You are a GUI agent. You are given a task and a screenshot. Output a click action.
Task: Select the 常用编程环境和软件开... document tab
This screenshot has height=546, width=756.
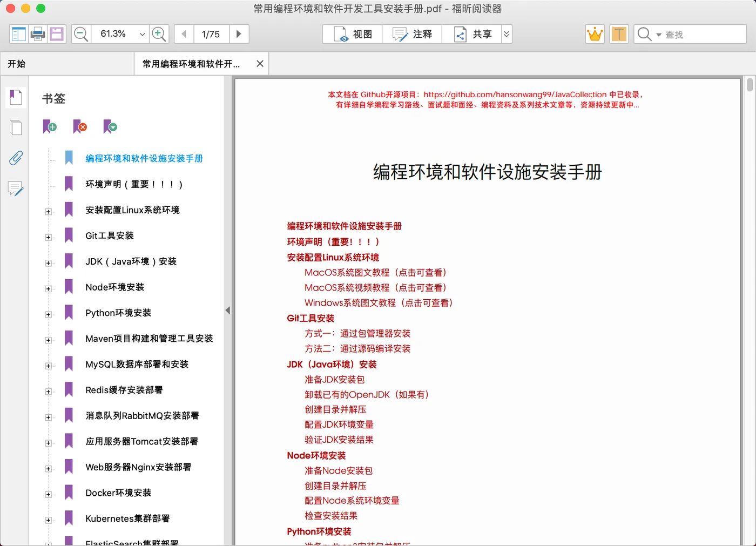(x=191, y=64)
